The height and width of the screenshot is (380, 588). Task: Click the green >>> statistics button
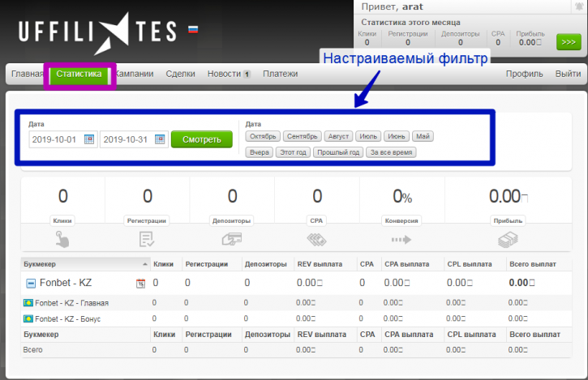tap(569, 42)
